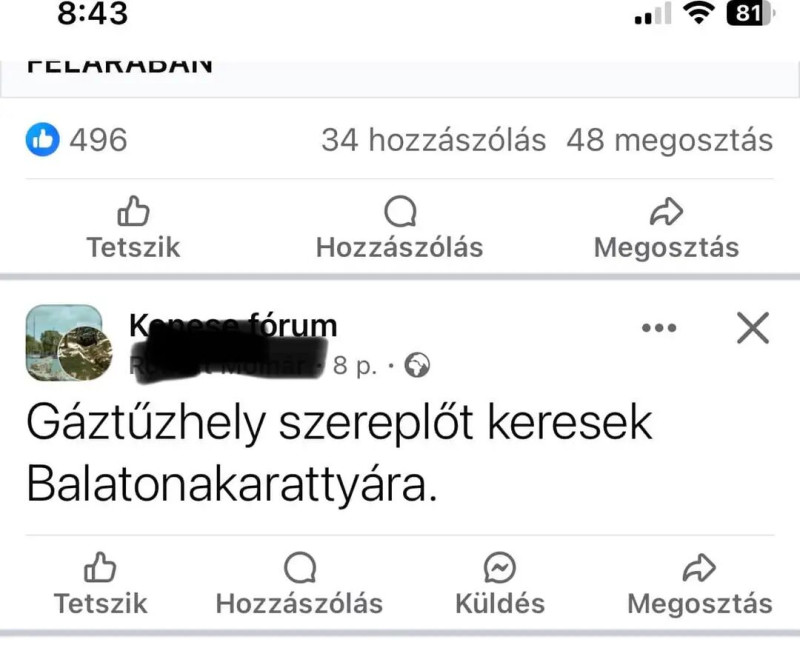The height and width of the screenshot is (645, 800).
Task: Open the three-dot post options menu
Action: pos(659,328)
